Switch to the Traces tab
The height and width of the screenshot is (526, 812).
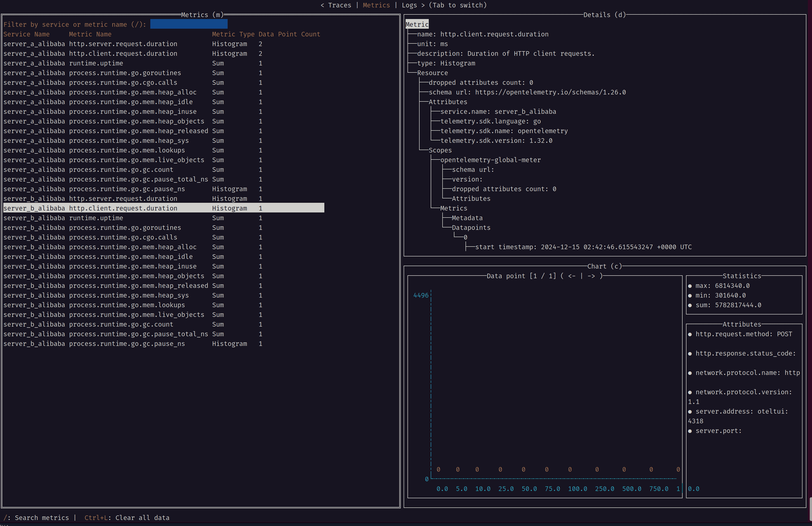point(339,5)
